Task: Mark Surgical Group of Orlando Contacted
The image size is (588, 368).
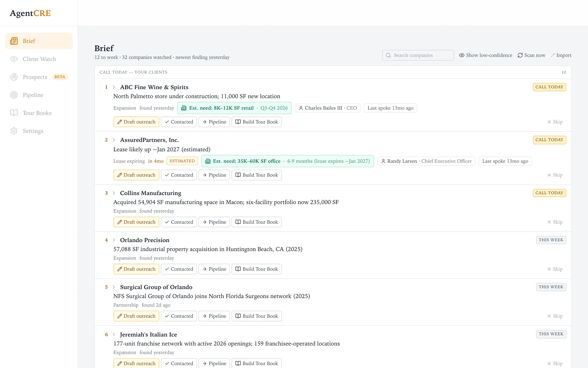Action: click(x=179, y=316)
